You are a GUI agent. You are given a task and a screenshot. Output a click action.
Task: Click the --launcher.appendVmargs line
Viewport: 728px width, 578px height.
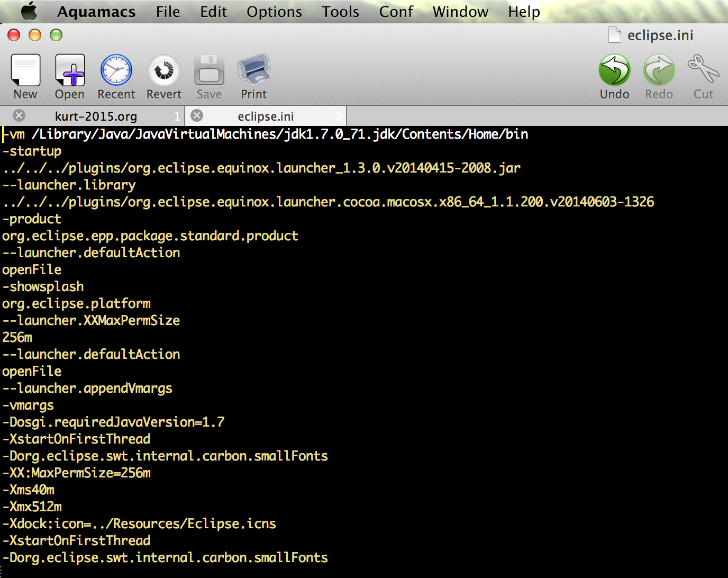[x=87, y=388]
